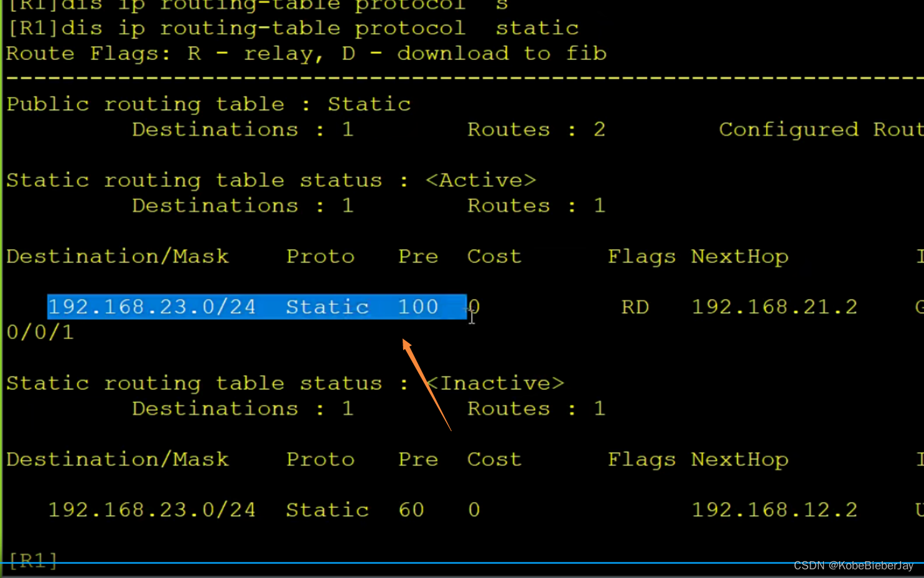Click the Pre column header

(x=418, y=256)
